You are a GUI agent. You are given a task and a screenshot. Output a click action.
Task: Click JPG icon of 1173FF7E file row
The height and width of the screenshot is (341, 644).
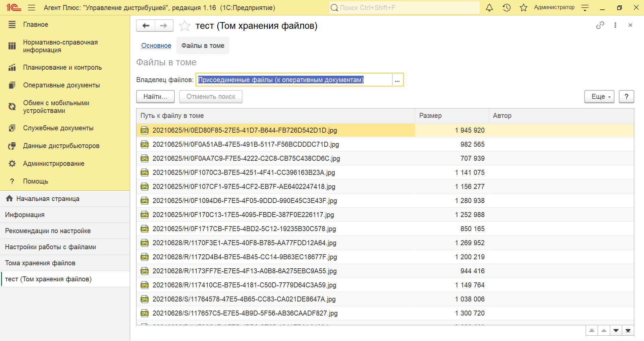(x=145, y=271)
